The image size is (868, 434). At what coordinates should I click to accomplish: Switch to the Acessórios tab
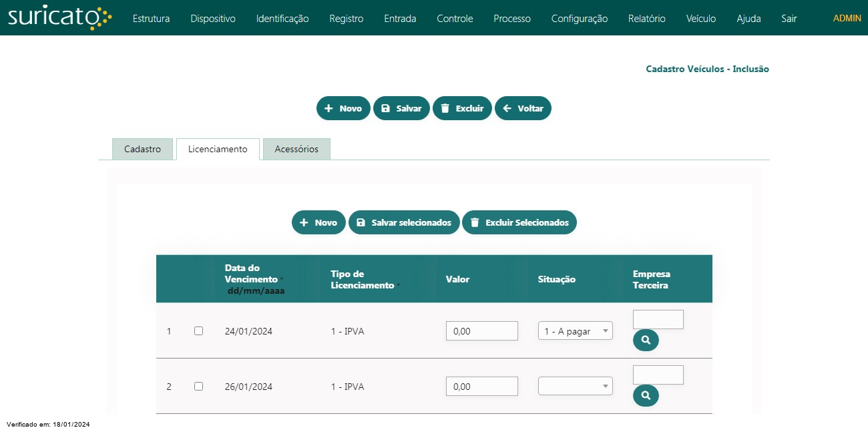(x=296, y=149)
